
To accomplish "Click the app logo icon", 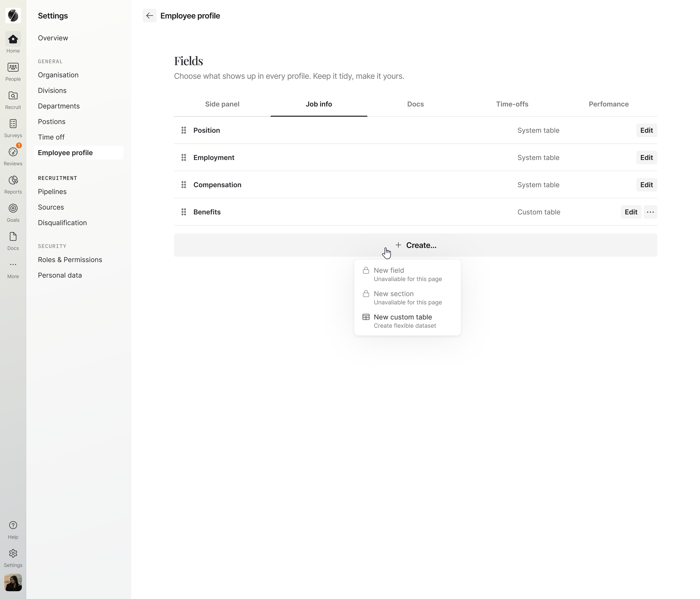I will click(x=13, y=16).
